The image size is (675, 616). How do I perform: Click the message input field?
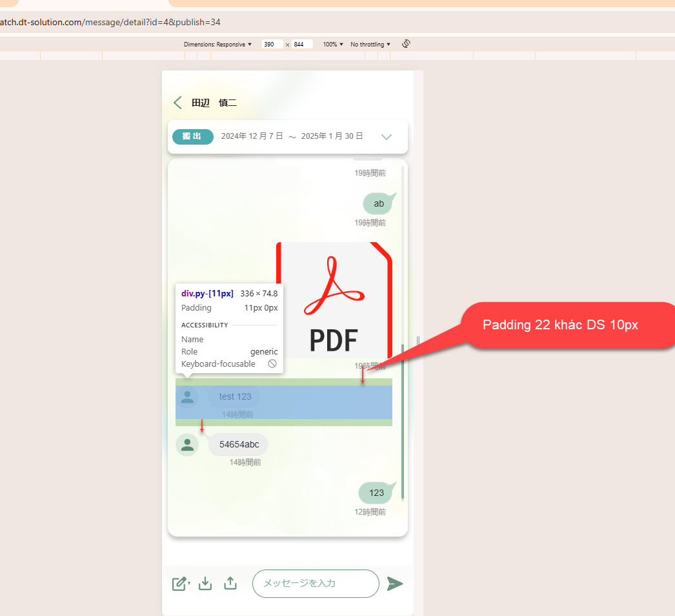[315, 584]
